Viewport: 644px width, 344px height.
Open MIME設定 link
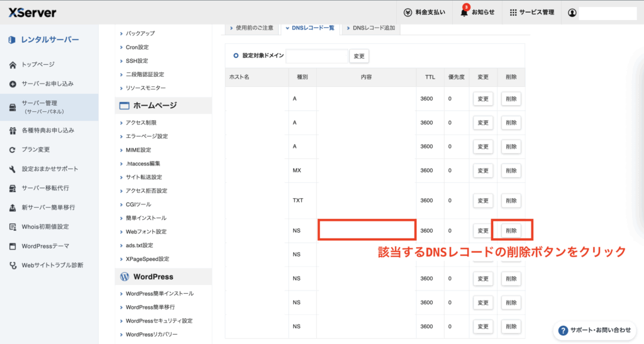(x=138, y=150)
